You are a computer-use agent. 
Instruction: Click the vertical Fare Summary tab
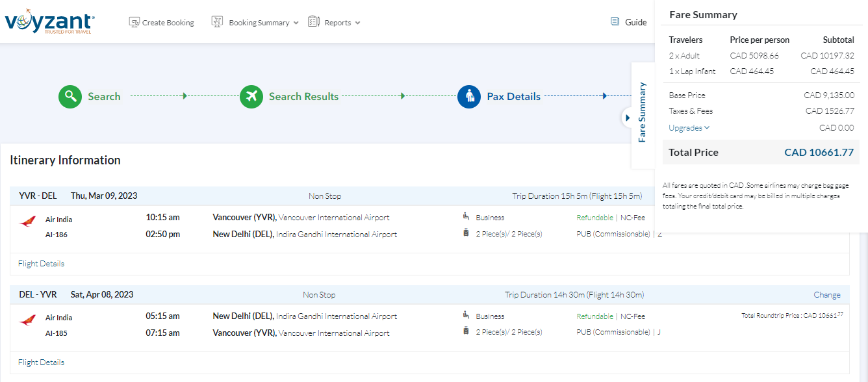[642, 112]
